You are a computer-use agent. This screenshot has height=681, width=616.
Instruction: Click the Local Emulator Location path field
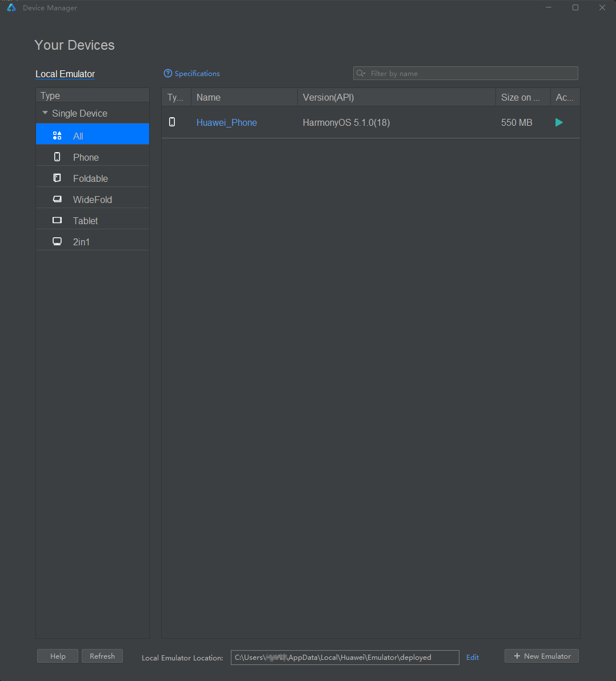coord(345,658)
